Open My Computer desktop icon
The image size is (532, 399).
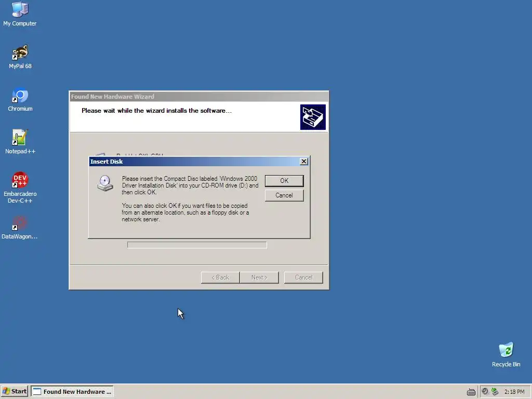click(x=20, y=14)
